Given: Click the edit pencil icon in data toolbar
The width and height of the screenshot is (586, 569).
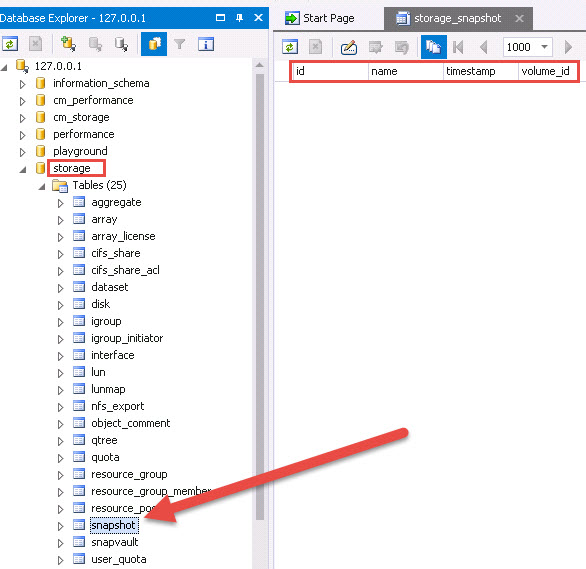Looking at the screenshot, I should coord(349,47).
